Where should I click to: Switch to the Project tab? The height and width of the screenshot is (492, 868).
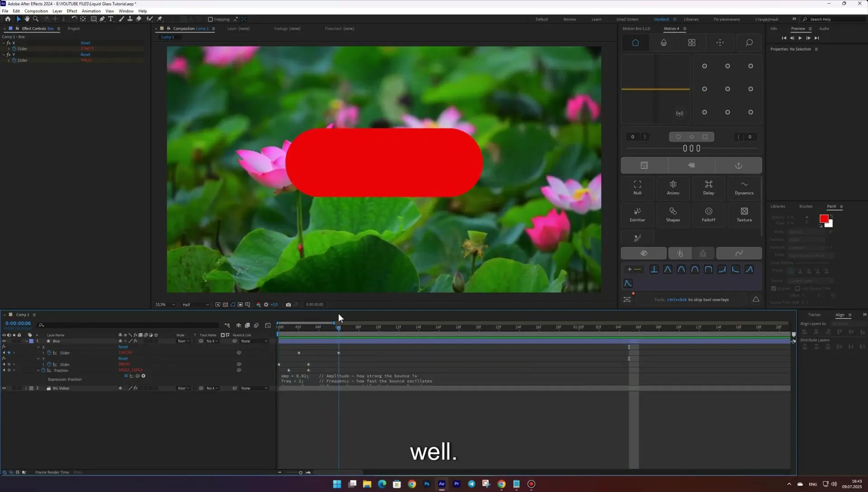coord(74,28)
